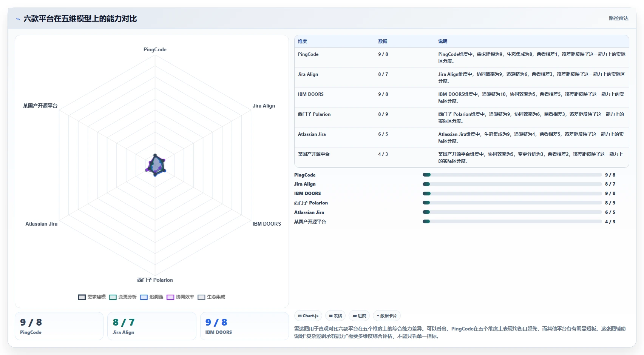Click the 8 / 7 value beside the Jira Align progress bar
644x355 pixels.
tap(610, 184)
